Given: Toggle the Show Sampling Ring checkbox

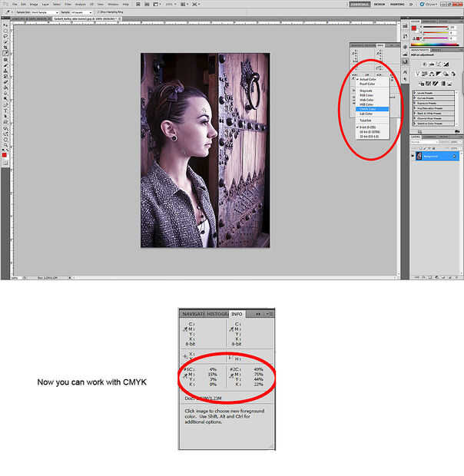Looking at the screenshot, I should pyautogui.click(x=98, y=12).
